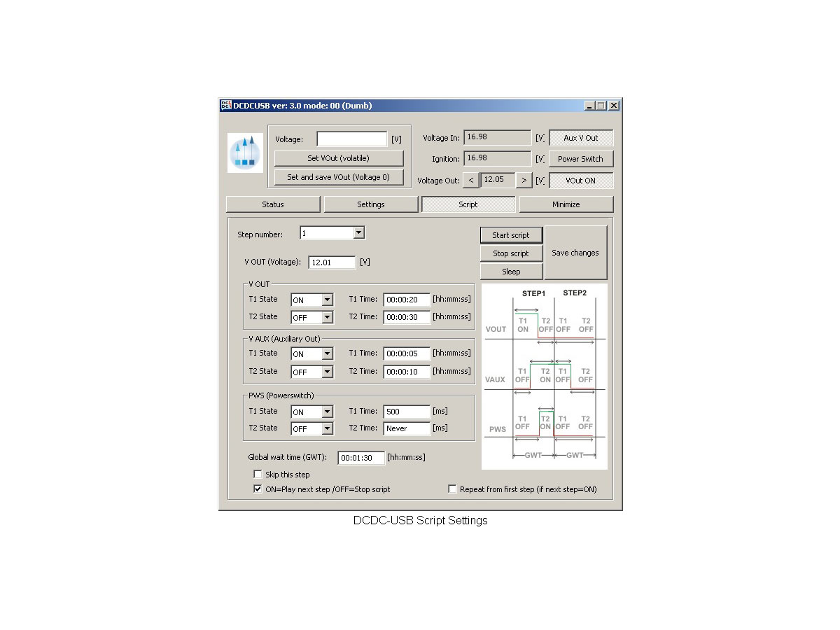840x630 pixels.
Task: Switch to the Settings tab
Action: (371, 204)
